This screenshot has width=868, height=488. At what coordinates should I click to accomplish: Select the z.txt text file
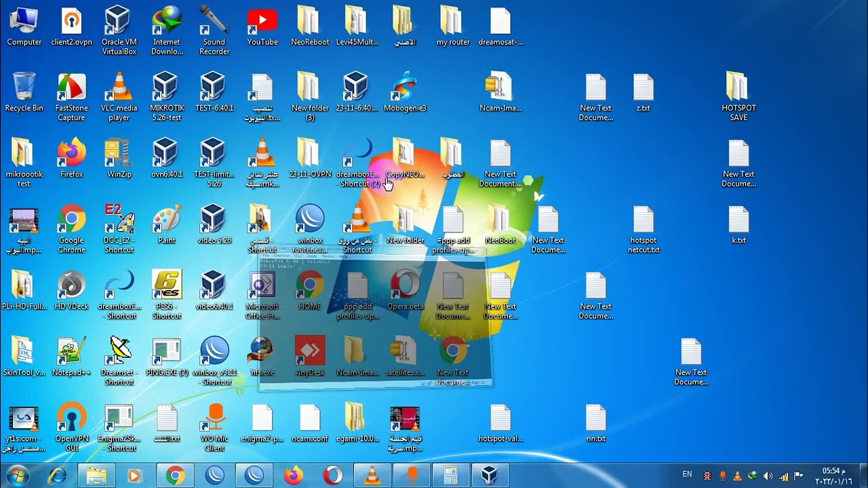tap(643, 93)
